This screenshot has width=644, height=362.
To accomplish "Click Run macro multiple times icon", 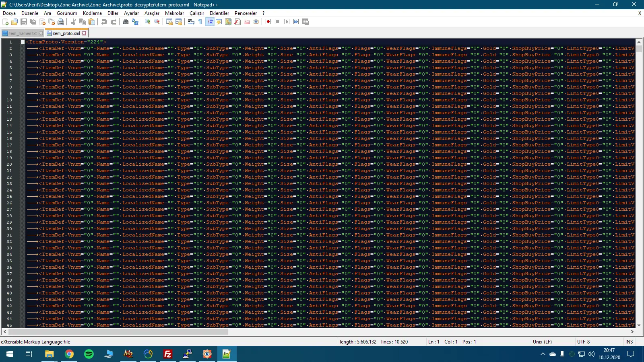I will [296, 22].
